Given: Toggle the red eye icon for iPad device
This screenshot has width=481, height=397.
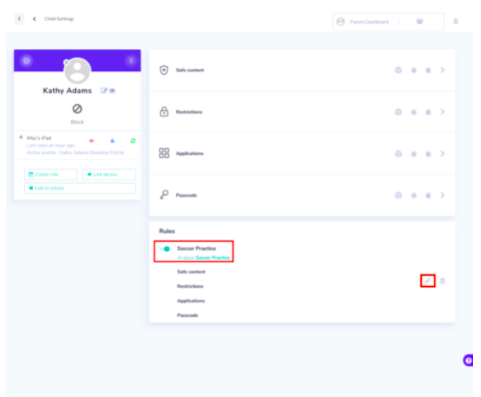Looking at the screenshot, I should [91, 141].
